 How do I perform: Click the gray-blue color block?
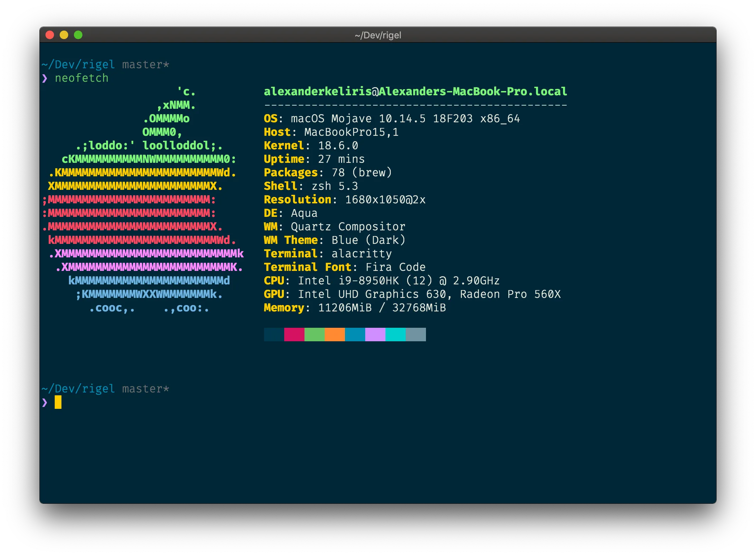416,335
